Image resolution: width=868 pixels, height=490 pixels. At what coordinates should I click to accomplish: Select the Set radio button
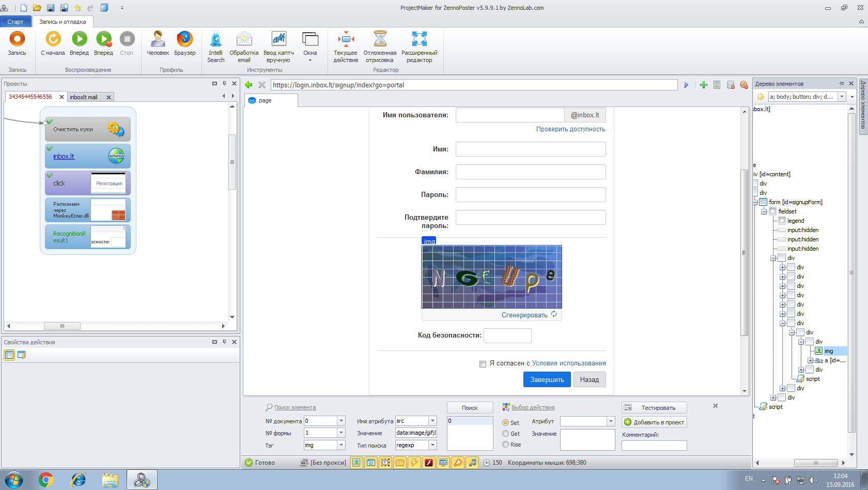tap(506, 423)
